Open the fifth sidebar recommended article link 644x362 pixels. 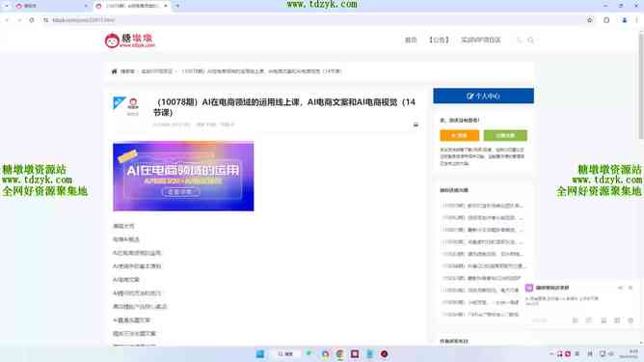(483, 254)
